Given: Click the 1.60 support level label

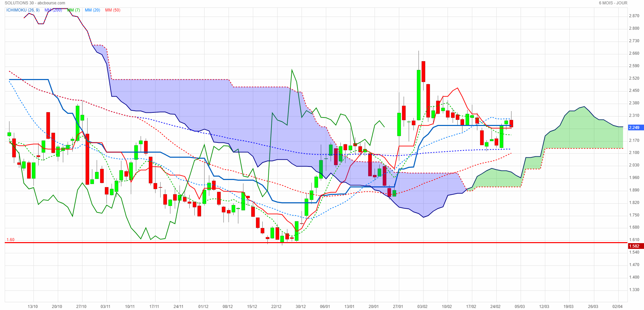Looking at the screenshot, I should pyautogui.click(x=10, y=240).
